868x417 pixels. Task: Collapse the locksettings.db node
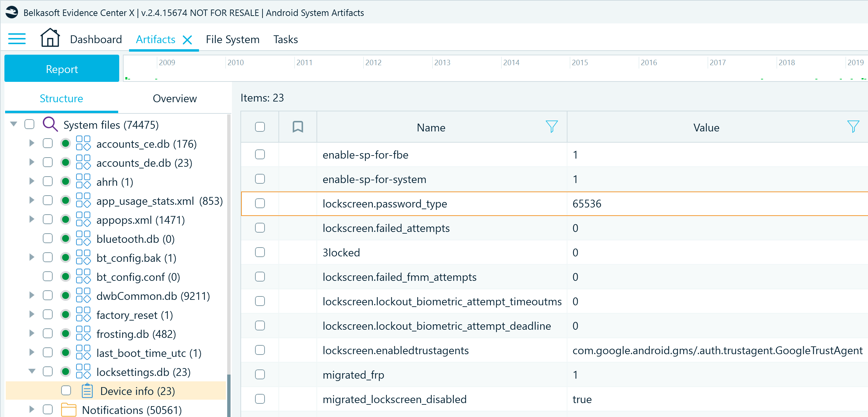[x=32, y=371]
